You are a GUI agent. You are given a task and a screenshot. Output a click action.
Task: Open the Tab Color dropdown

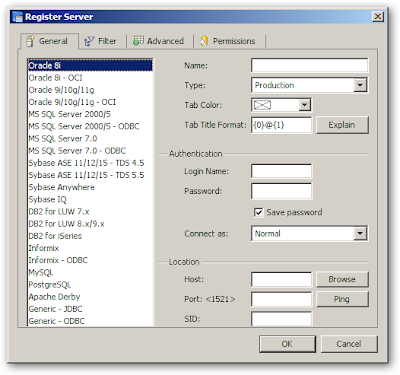pos(281,105)
